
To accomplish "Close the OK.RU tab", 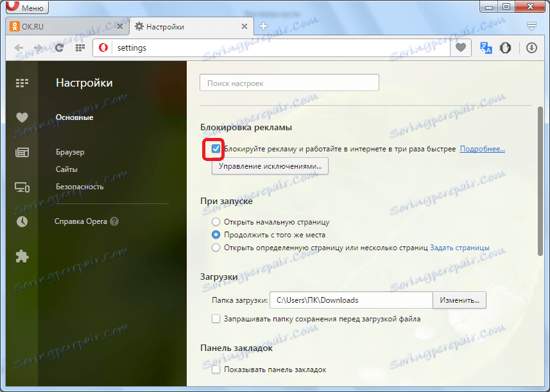I will point(119,26).
